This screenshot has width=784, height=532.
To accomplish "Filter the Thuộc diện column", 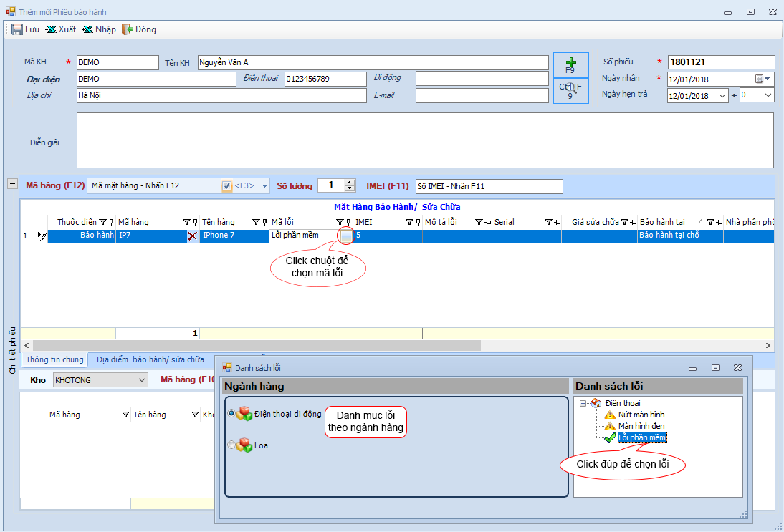I will [102, 222].
